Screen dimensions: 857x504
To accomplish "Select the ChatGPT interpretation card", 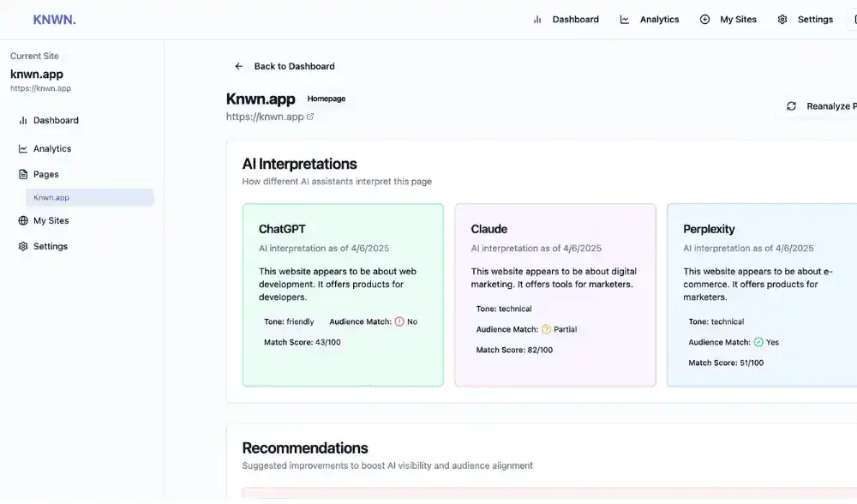I will pyautogui.click(x=343, y=295).
